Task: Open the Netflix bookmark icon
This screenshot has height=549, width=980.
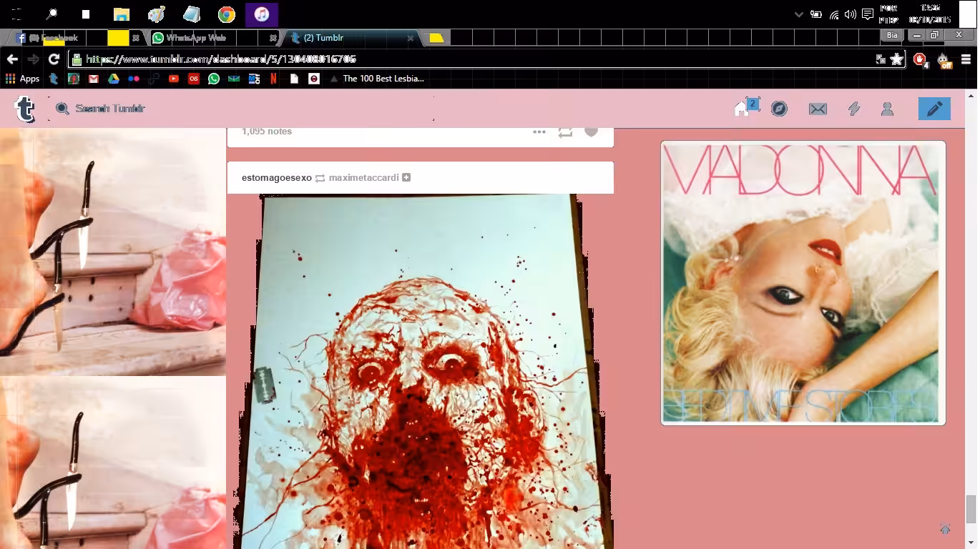Action: (x=274, y=79)
